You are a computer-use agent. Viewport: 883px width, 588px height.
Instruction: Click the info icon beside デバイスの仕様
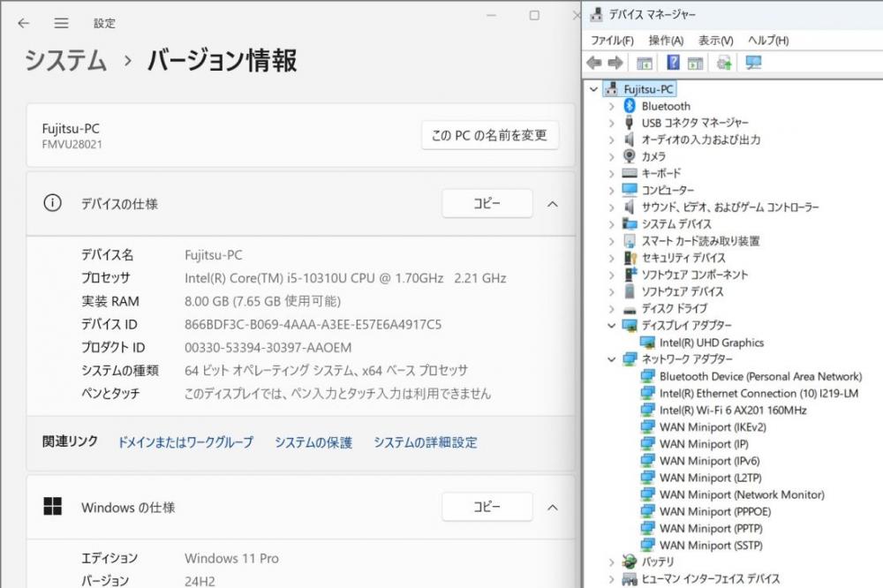coord(52,203)
